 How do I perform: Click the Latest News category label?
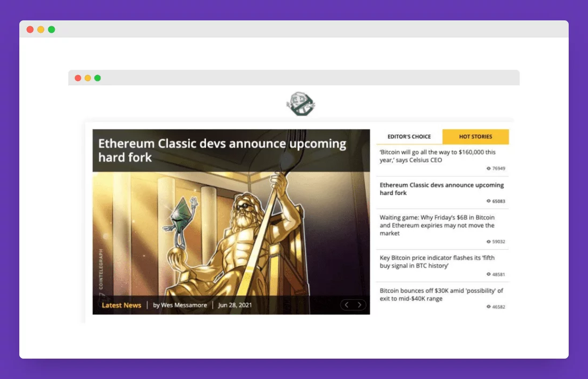[121, 305]
